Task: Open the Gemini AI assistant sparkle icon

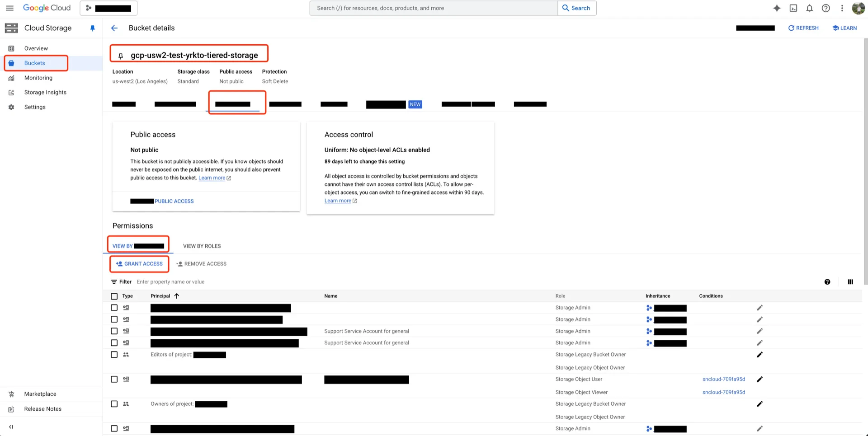Action: (x=777, y=8)
